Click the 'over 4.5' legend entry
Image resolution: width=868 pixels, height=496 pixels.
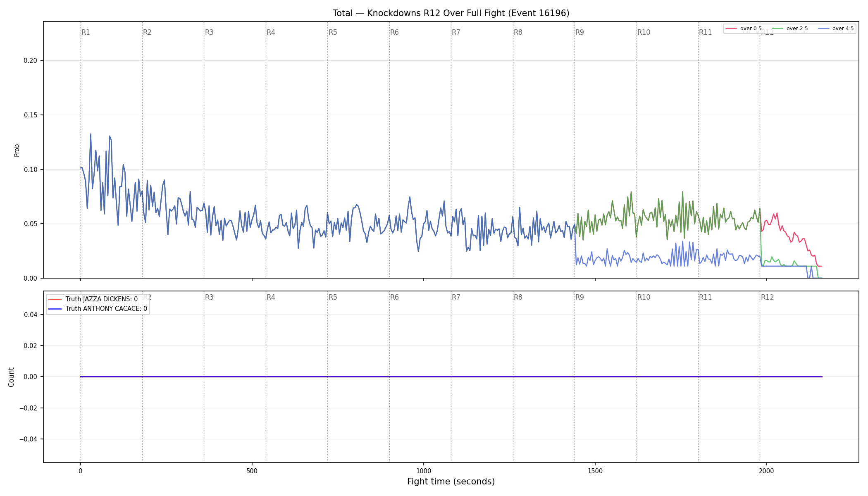[x=836, y=29]
